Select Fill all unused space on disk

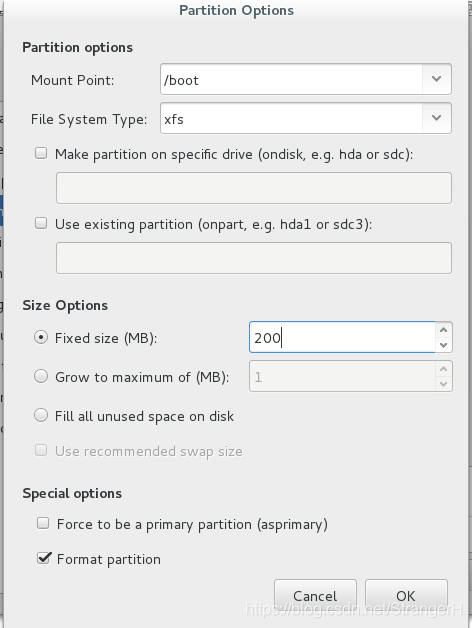pyautogui.click(x=41, y=415)
